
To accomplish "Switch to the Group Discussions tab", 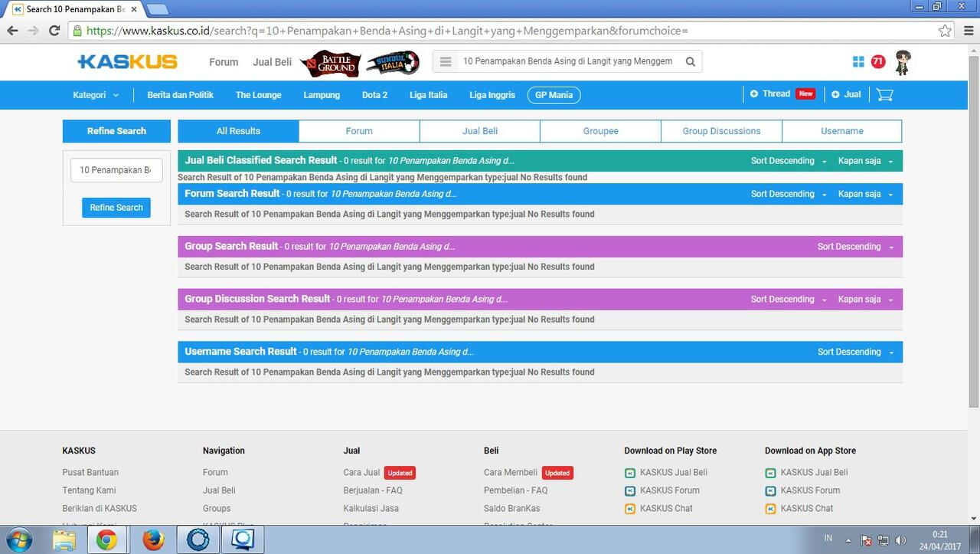I will [x=722, y=131].
